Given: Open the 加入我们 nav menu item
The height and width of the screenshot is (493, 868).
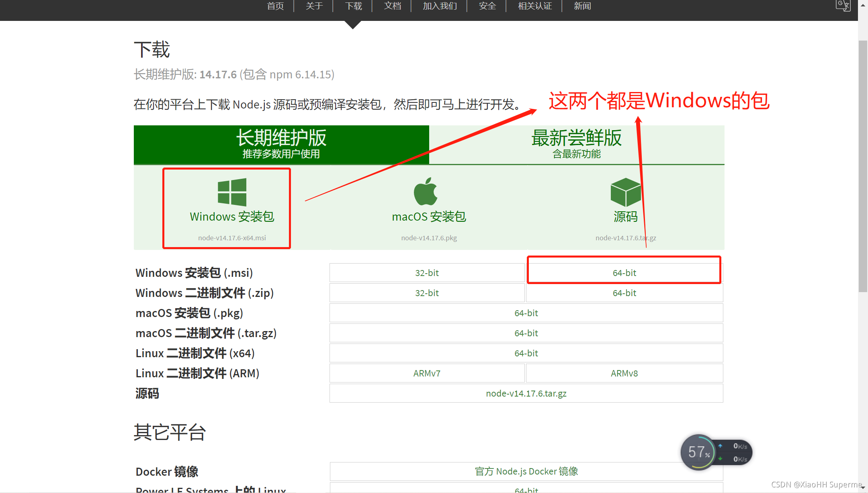Looking at the screenshot, I should coord(440,6).
